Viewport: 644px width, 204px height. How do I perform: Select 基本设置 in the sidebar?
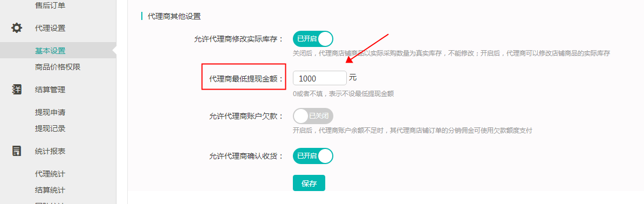[x=50, y=51]
